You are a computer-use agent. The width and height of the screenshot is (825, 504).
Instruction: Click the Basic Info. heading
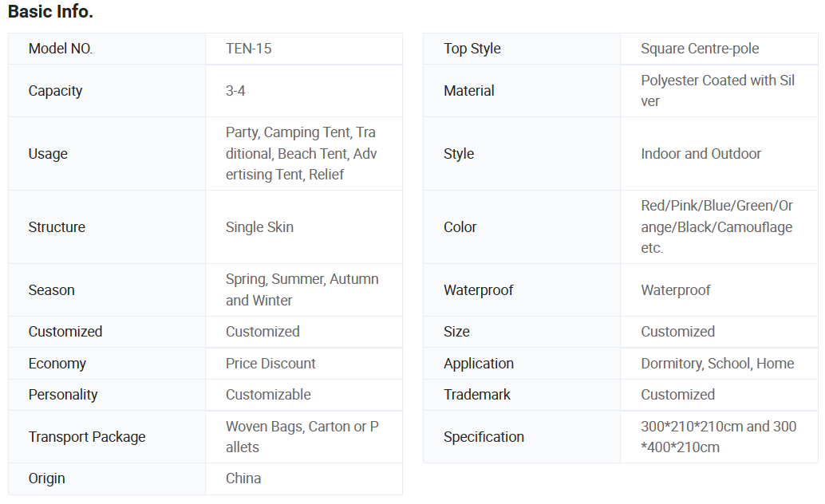[50, 13]
